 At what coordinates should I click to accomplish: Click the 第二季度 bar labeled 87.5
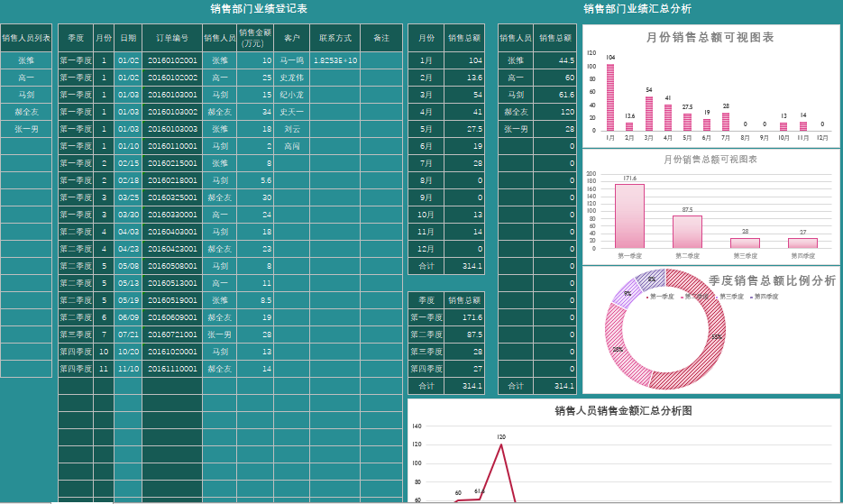point(687,232)
